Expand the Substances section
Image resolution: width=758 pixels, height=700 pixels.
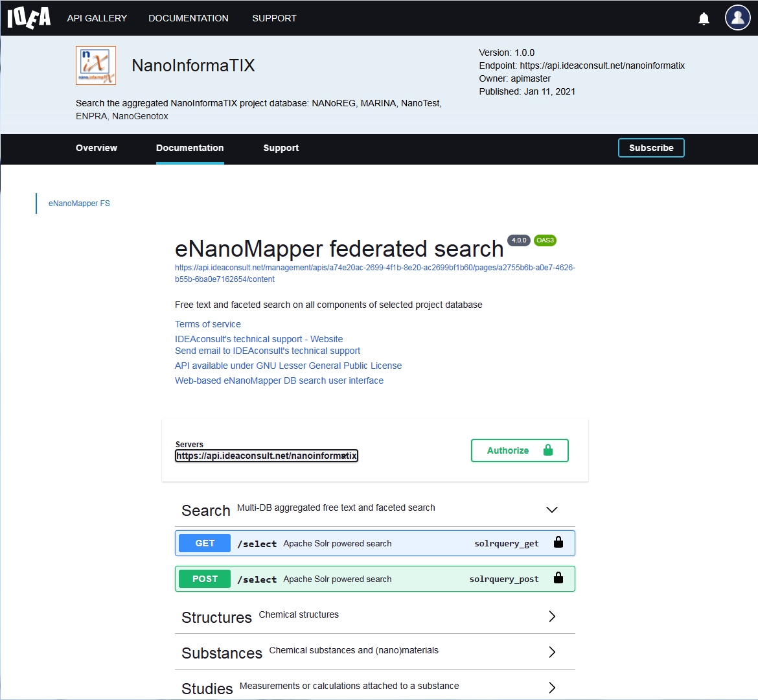click(551, 652)
